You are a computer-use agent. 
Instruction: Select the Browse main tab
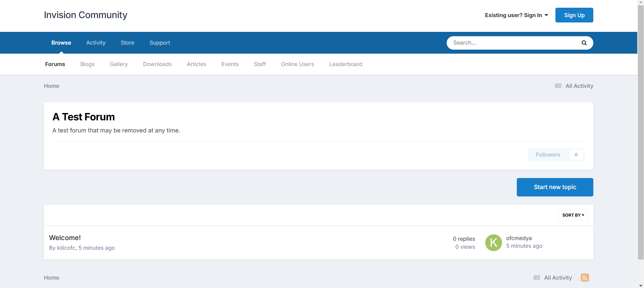pyautogui.click(x=61, y=43)
